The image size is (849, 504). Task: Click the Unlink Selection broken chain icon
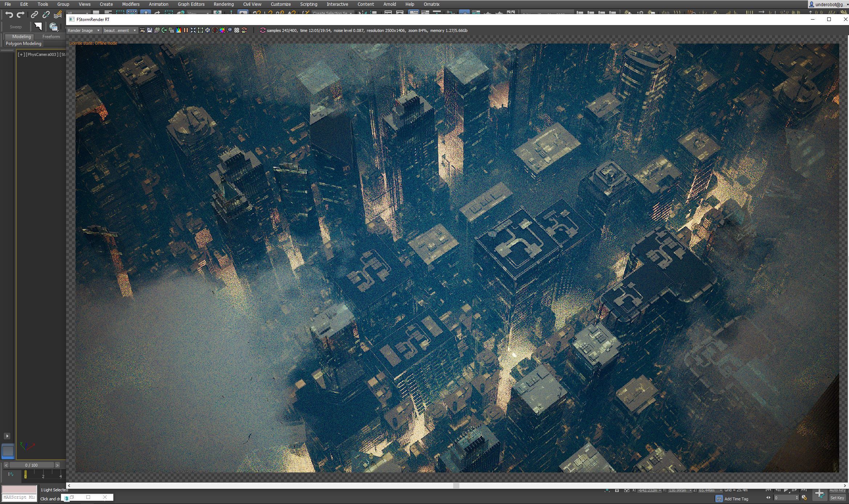(46, 15)
